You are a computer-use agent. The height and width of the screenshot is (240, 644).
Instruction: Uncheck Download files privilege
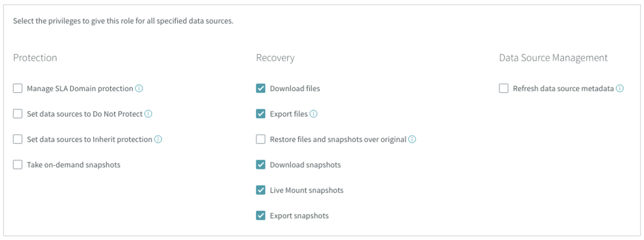pos(261,89)
